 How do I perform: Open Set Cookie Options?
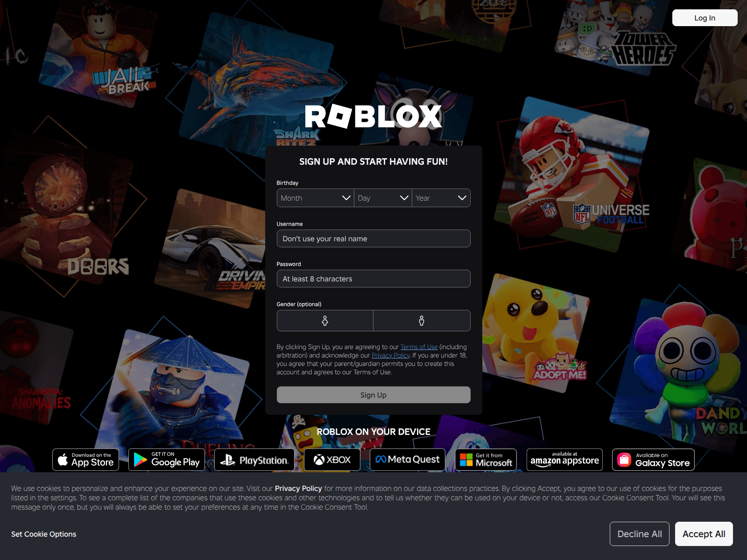[x=43, y=534]
